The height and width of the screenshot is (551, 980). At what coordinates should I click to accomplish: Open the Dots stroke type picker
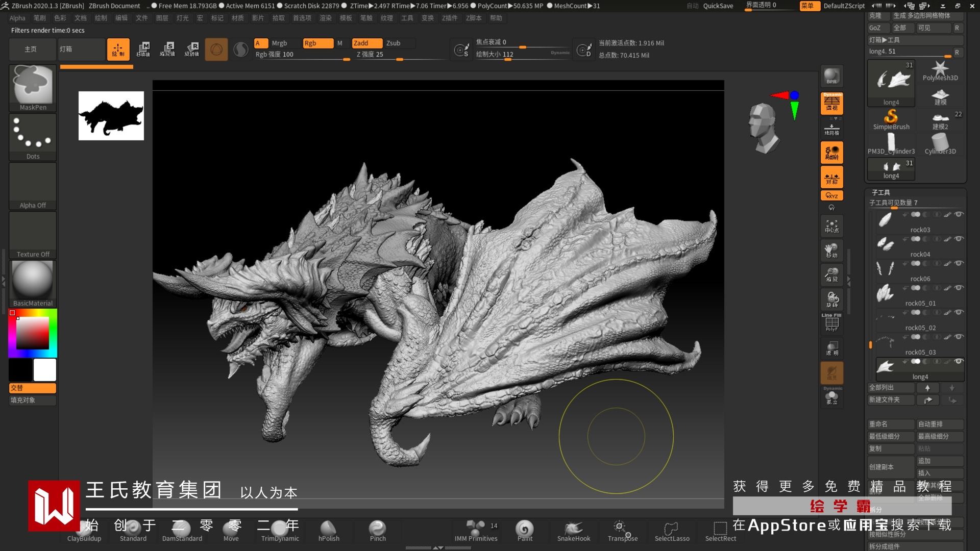point(33,135)
